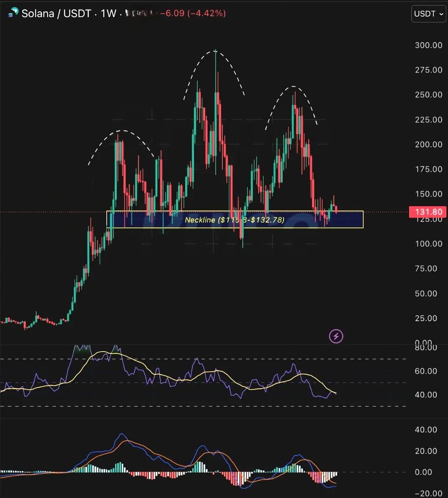
Task: Click the 60.00 RSI axis label
Action: pos(426,371)
